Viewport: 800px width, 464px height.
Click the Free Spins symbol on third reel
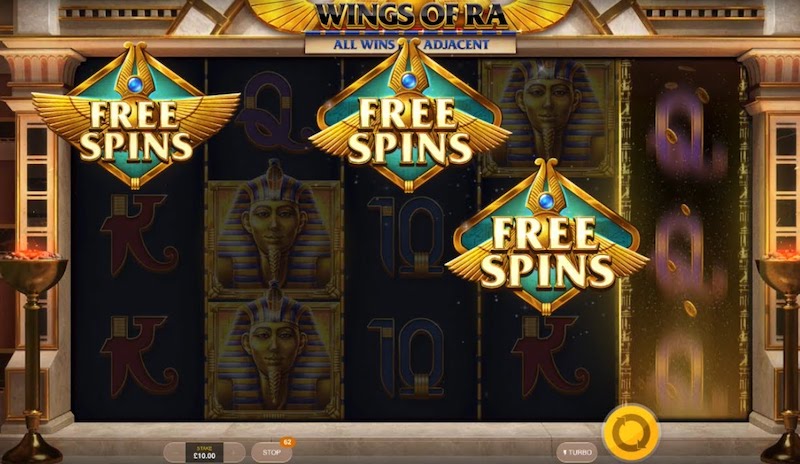(x=408, y=116)
